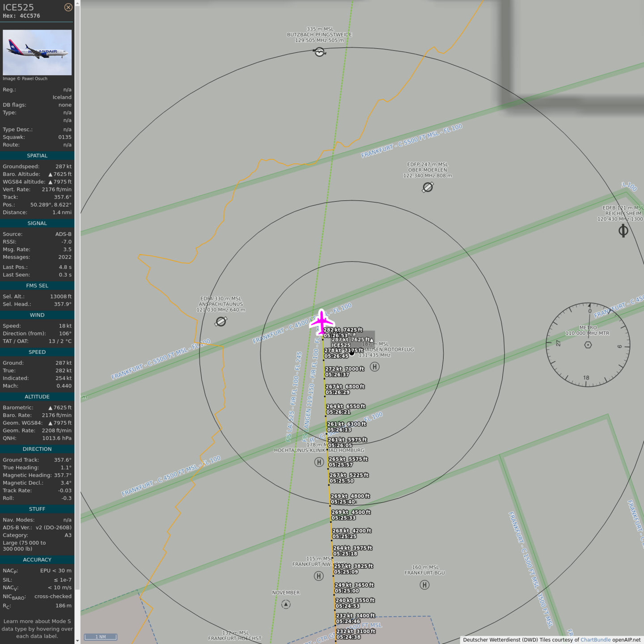Open the Icelandair aircraft photo thumbnail
The width and height of the screenshot is (644, 644).
tap(37, 52)
